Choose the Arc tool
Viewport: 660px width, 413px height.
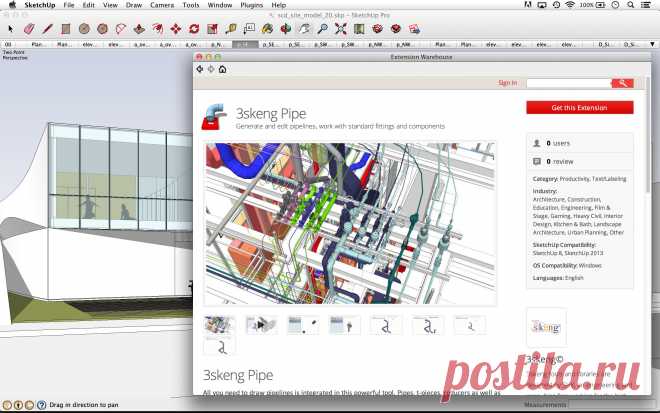[x=121, y=29]
